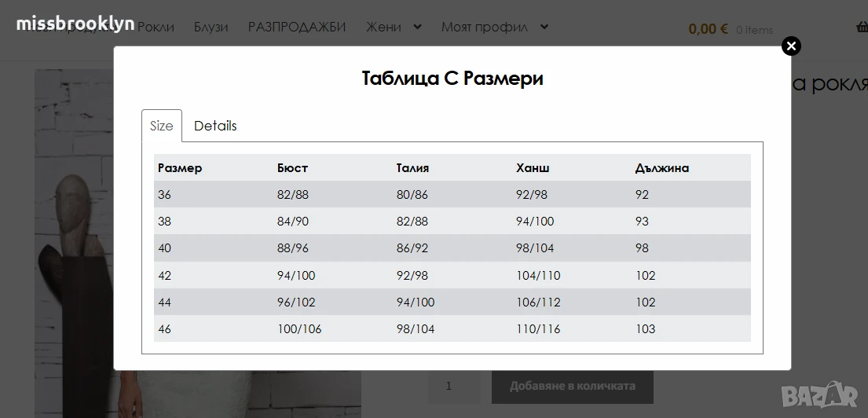This screenshot has height=418, width=868.
Task: Click length value 103
Action: click(646, 329)
